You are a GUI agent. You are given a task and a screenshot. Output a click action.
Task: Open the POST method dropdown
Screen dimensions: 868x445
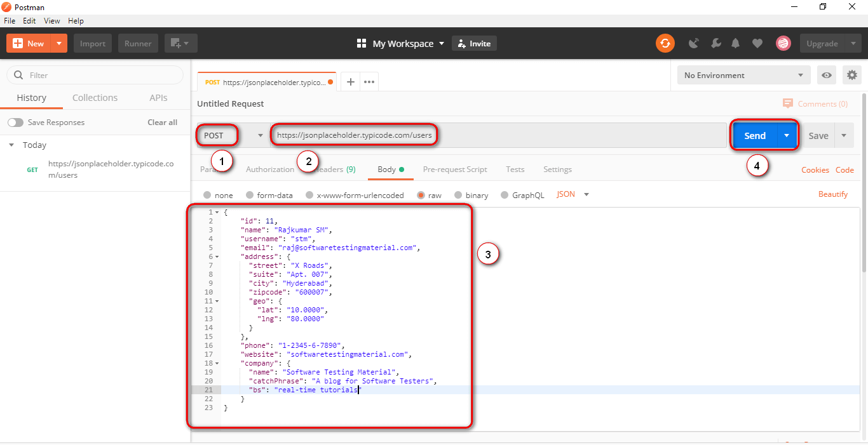point(233,135)
